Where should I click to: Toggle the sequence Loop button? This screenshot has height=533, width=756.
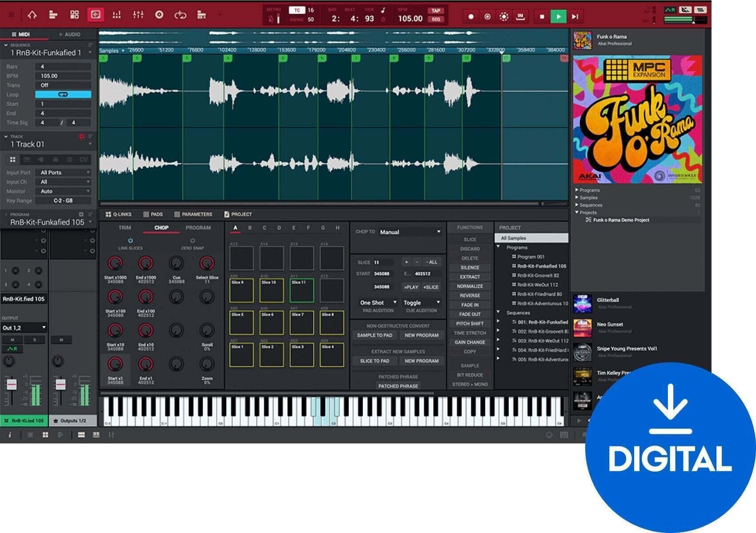click(63, 94)
